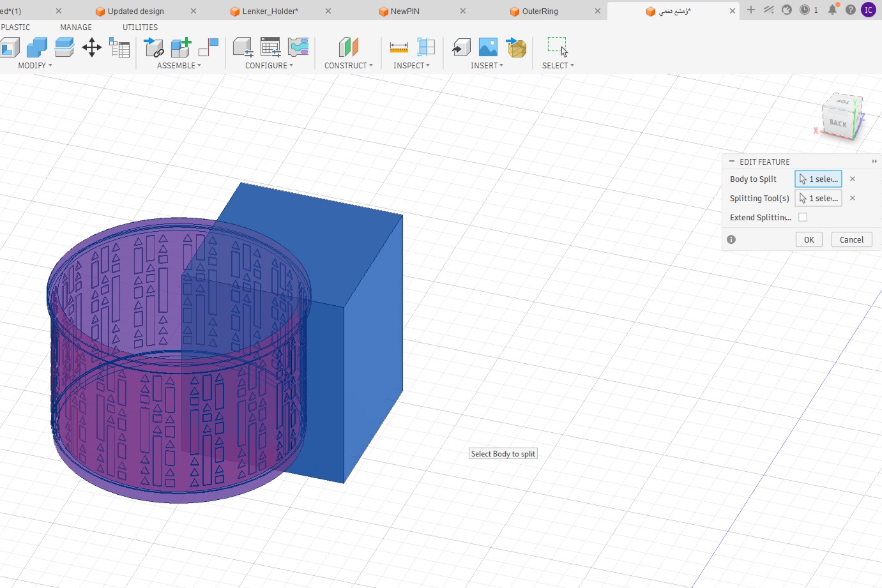This screenshot has height=588, width=882.
Task: Switch to the MANAGE ribbon tab
Action: click(76, 27)
